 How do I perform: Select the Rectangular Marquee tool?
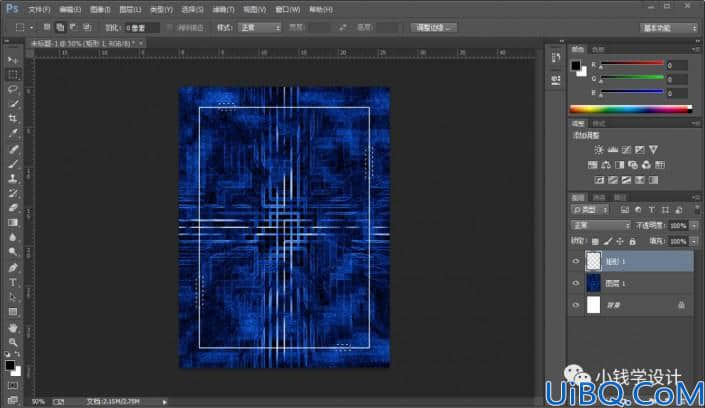[13, 75]
